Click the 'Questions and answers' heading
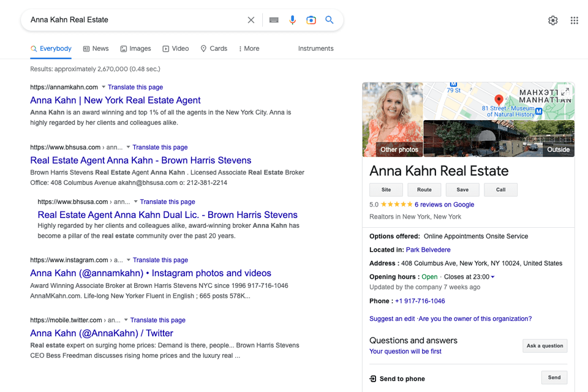Screen dimensions: 588x392 tap(413, 340)
